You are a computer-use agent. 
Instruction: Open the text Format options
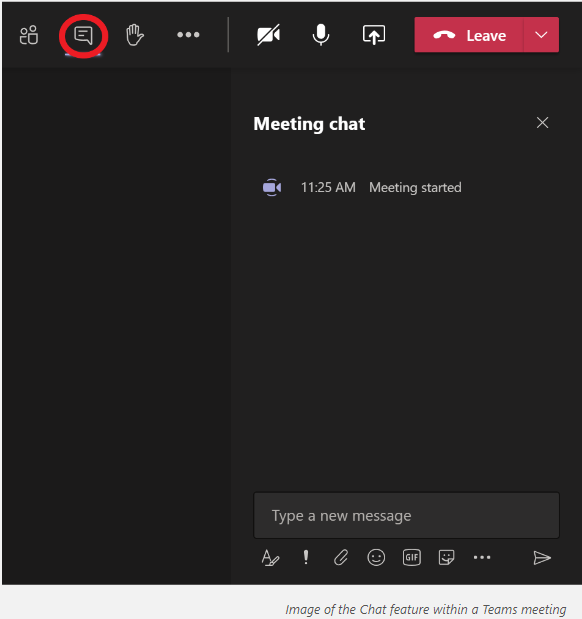pos(270,557)
